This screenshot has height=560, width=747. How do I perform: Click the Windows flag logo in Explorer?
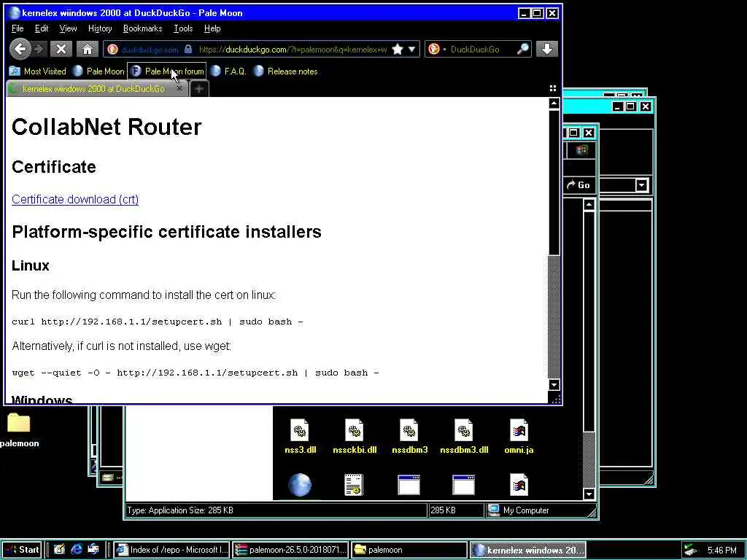click(x=581, y=150)
